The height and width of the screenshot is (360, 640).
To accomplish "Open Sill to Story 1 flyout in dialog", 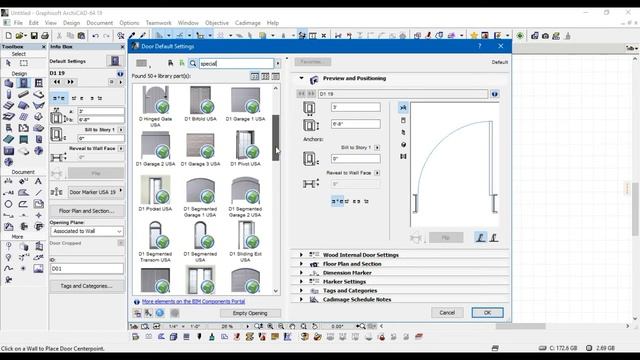I will point(377,147).
